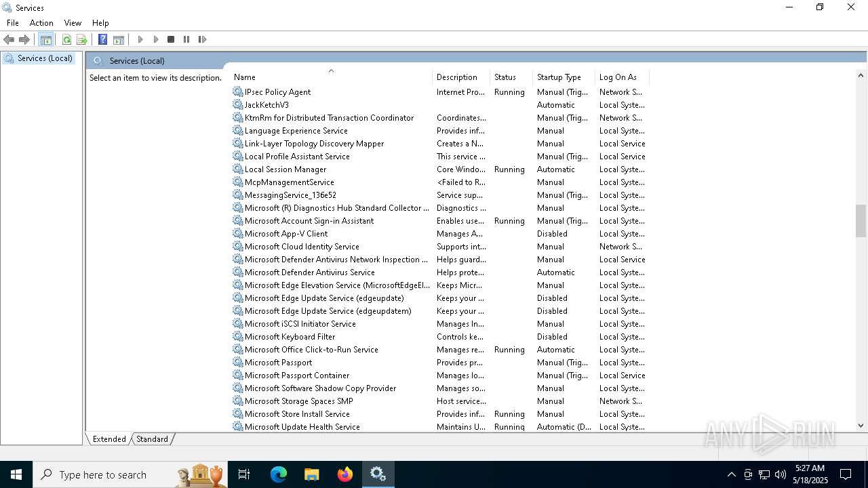Select Microsoft Software Shadow Copy Provider
The width and height of the screenshot is (868, 488).
tap(439, 388)
